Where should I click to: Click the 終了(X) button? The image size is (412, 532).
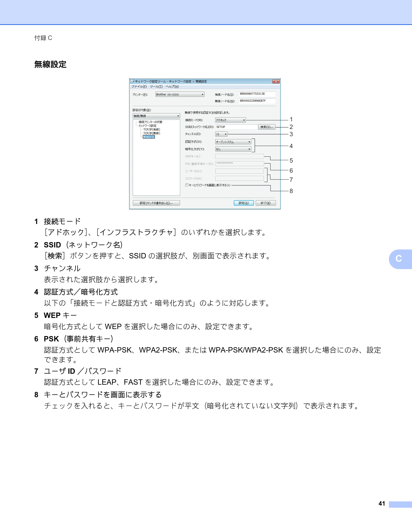pos(266,203)
